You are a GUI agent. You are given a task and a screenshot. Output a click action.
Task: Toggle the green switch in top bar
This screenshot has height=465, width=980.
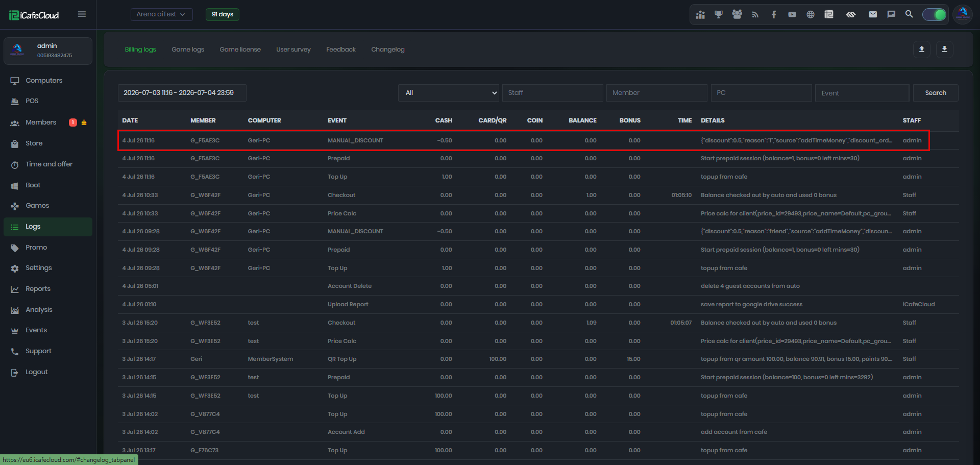(x=935, y=14)
